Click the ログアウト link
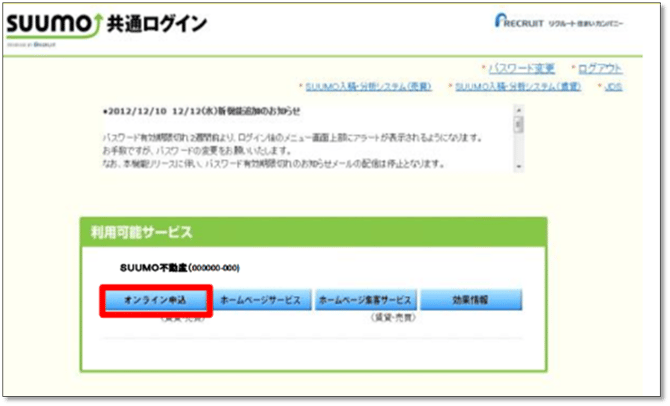The image size is (670, 406). pyautogui.click(x=600, y=69)
